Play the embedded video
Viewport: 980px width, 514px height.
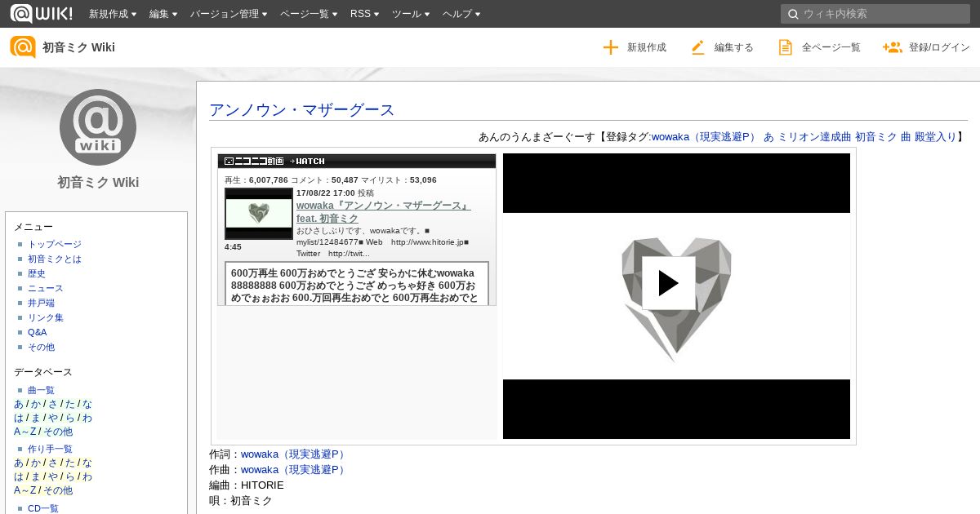[x=669, y=283]
